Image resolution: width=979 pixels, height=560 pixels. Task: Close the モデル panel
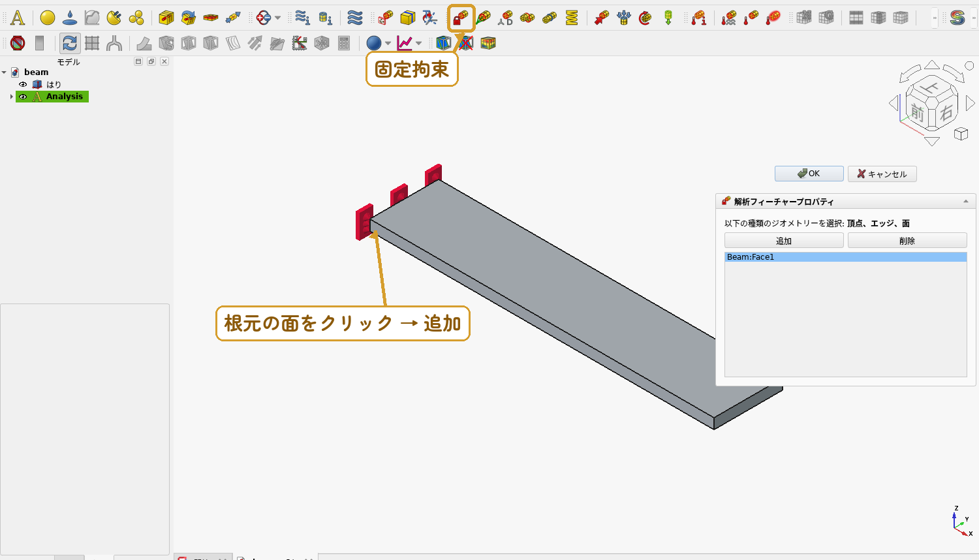click(x=164, y=61)
